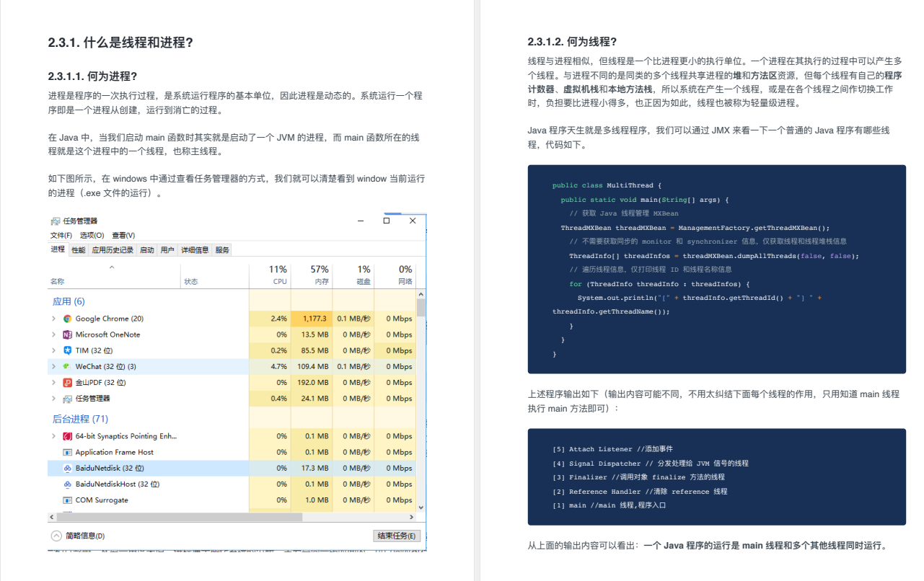Switch to the 详细信息 tab
Screen dimensions: 924x581
pyautogui.click(x=195, y=250)
